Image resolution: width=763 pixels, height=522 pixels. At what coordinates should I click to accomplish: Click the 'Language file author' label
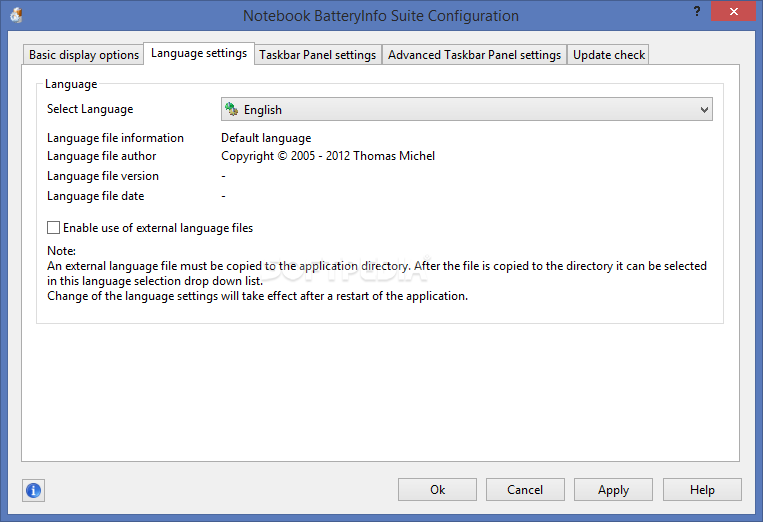(x=102, y=156)
